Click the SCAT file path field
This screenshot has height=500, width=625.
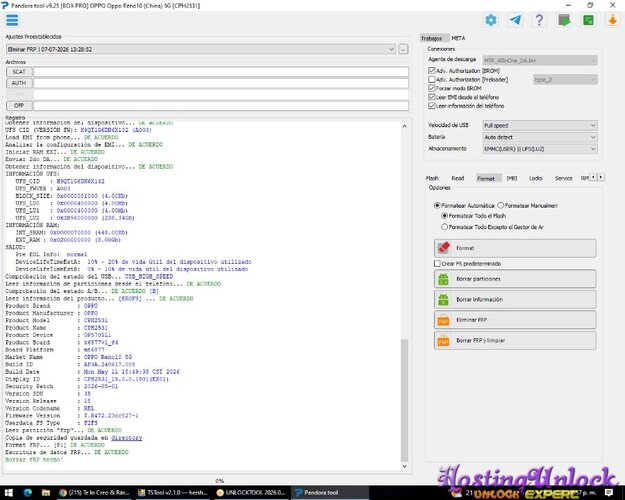[x=221, y=72]
